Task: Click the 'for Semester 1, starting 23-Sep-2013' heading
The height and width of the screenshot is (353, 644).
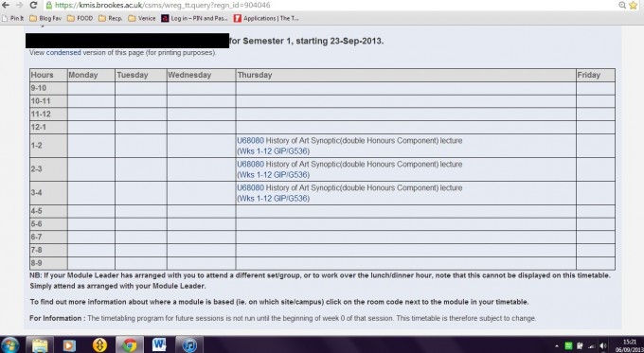Action: [307, 41]
